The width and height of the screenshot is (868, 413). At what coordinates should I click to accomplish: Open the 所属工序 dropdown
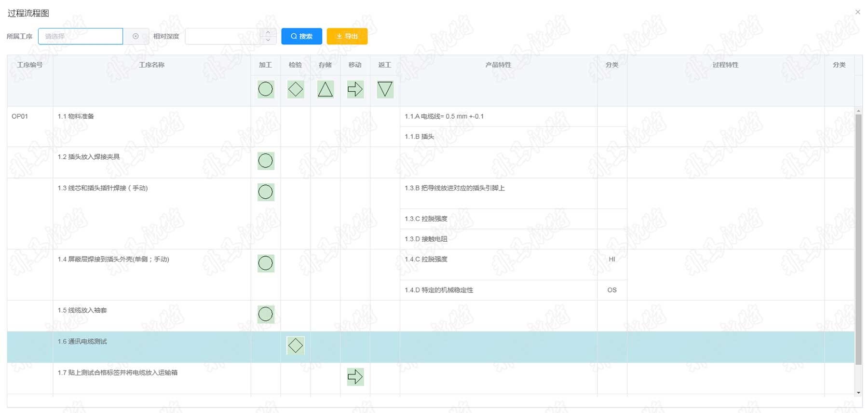[81, 36]
